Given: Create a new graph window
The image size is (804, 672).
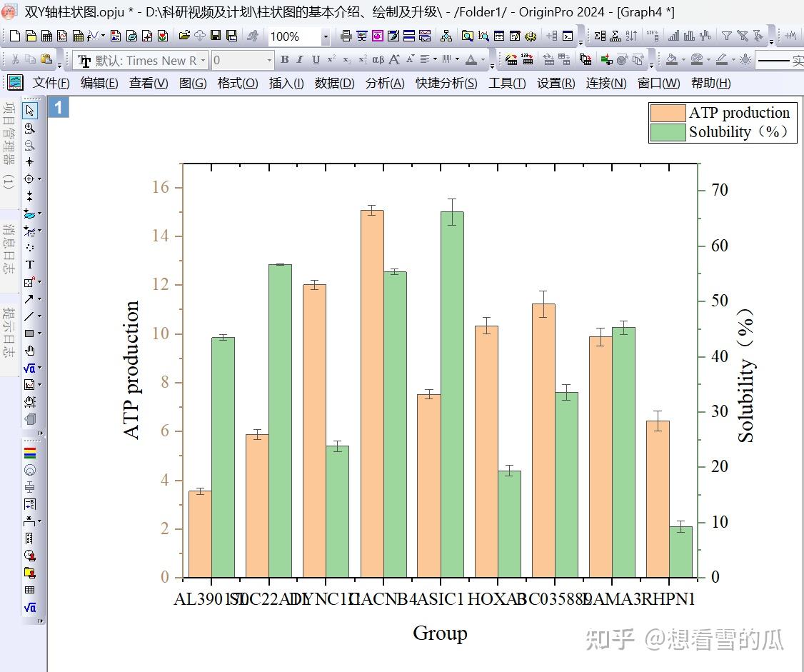Looking at the screenshot, I should [x=62, y=36].
